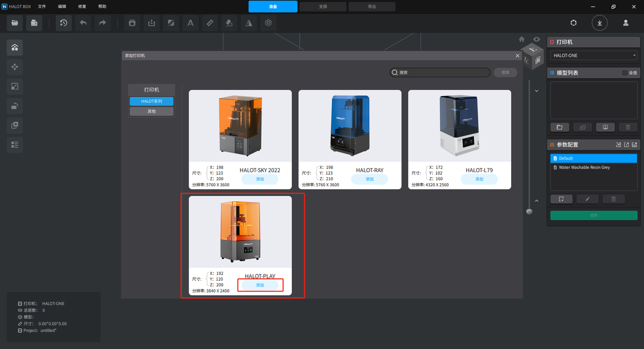This screenshot has width=644, height=349.
Task: Open the 文件 menu
Action: (x=42, y=7)
